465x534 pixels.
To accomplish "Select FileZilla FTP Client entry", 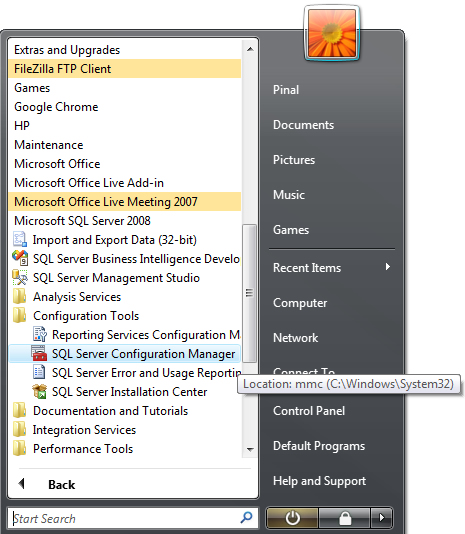I will [125, 69].
